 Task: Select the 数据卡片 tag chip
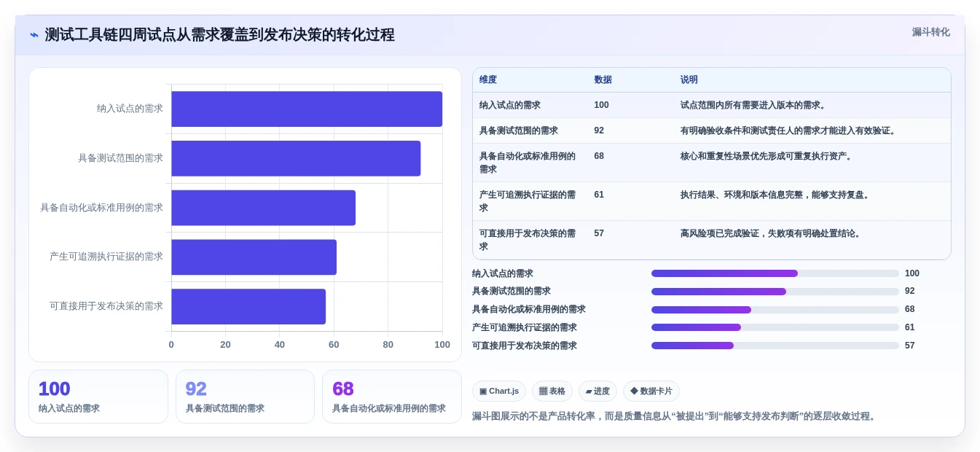pyautogui.click(x=651, y=391)
